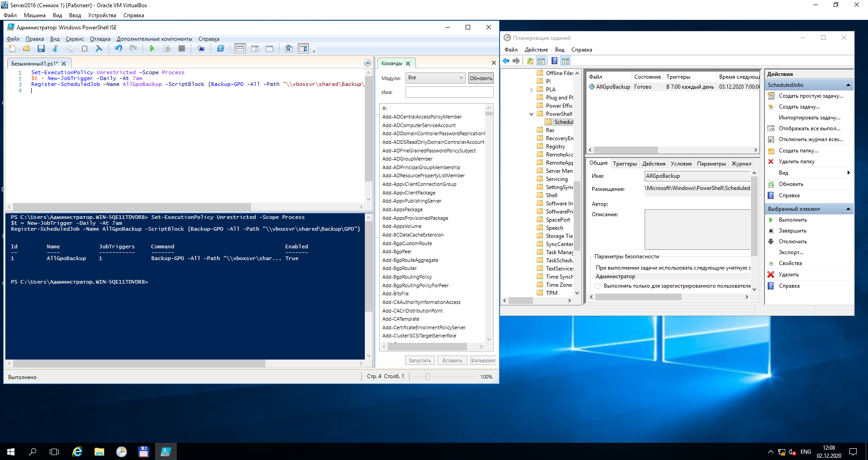
Task: Select the radio button for registered user only
Action: pos(598,286)
